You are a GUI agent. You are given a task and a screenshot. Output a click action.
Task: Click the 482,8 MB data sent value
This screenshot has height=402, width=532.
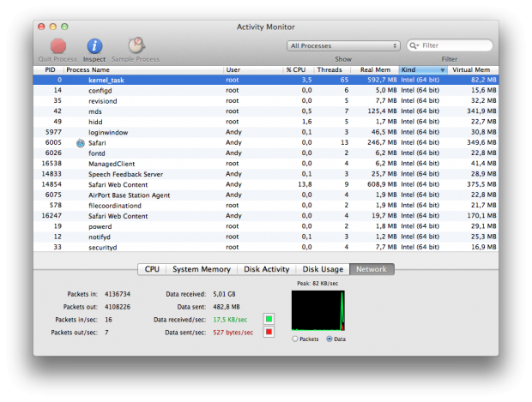pos(227,307)
